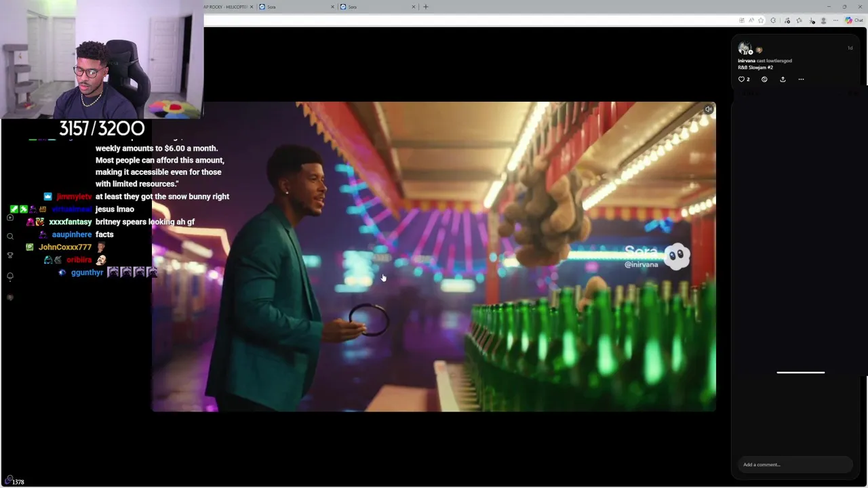Open the Copilot Chat button

[854, 20]
